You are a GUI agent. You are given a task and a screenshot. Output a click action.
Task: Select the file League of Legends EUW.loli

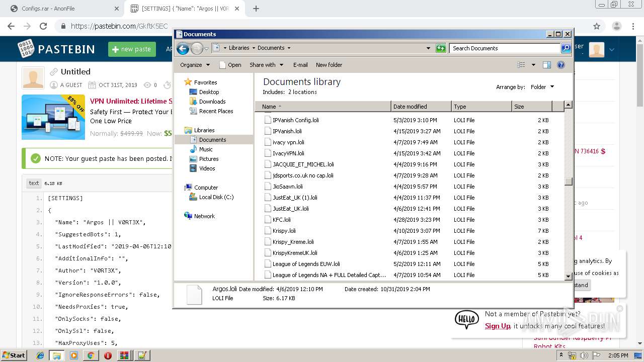coord(306,264)
